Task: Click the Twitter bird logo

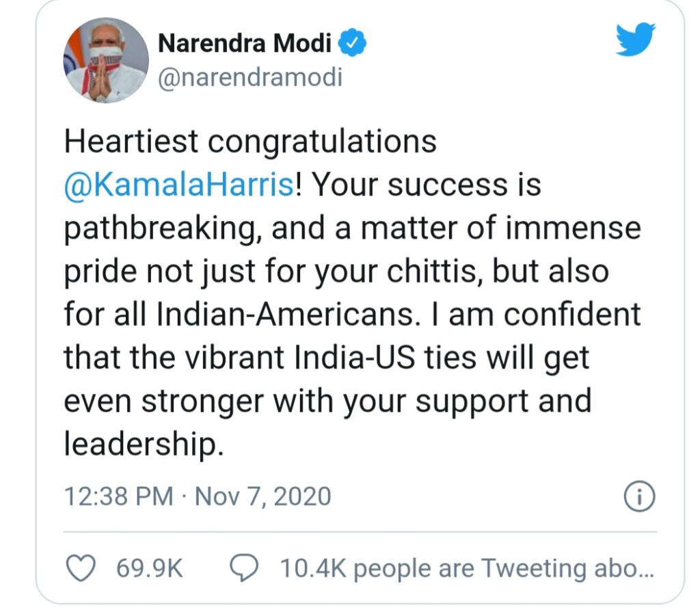Action: [635, 41]
